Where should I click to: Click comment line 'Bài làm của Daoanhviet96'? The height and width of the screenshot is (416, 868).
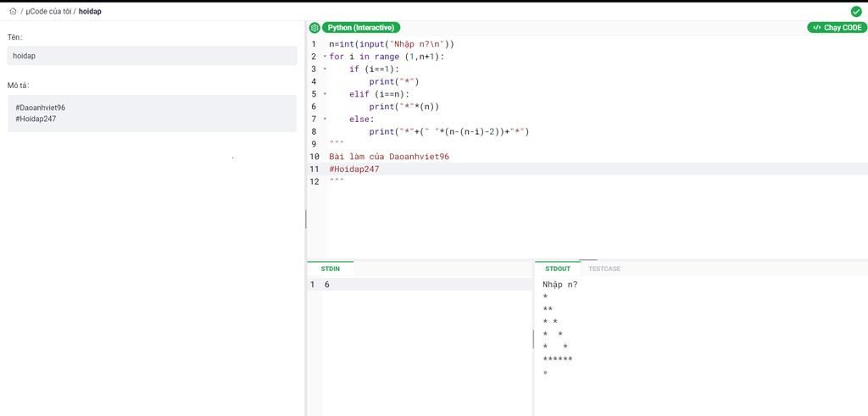[389, 157]
